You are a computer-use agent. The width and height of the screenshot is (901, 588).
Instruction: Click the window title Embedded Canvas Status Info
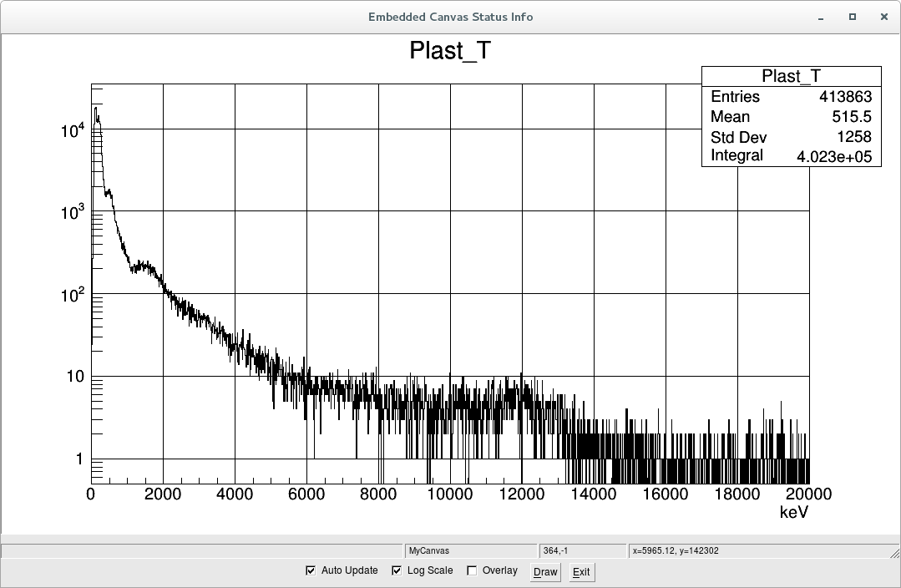[450, 17]
